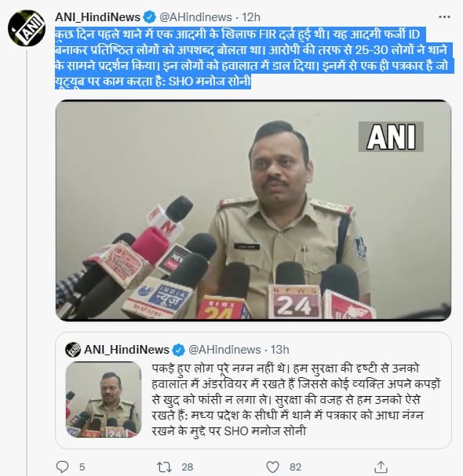
Task: Click the highlighted Hindi tweet text
Action: coord(254,58)
